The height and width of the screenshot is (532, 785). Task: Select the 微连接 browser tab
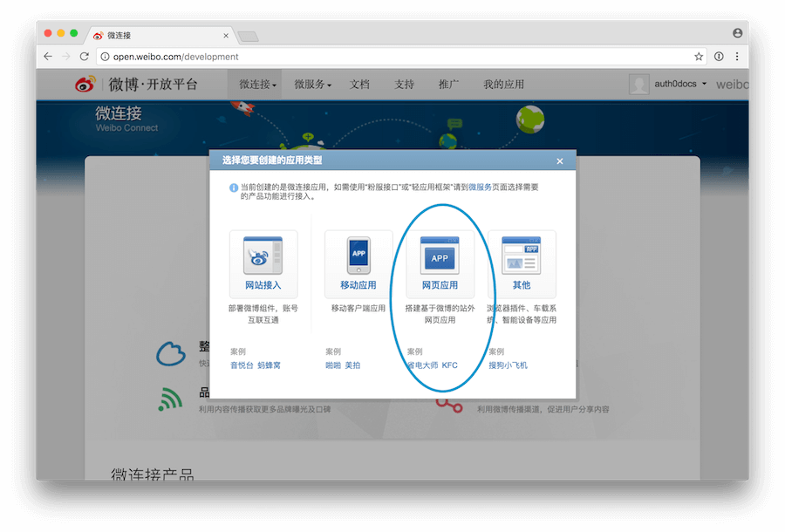[161, 36]
